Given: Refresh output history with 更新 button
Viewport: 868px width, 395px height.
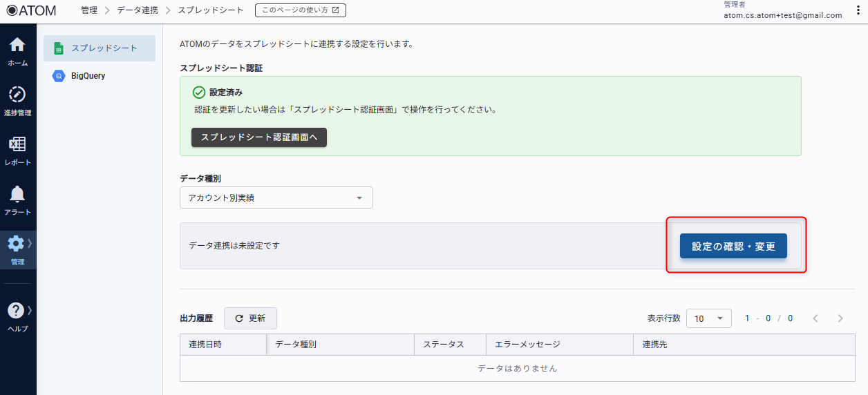Looking at the screenshot, I should pos(250,318).
